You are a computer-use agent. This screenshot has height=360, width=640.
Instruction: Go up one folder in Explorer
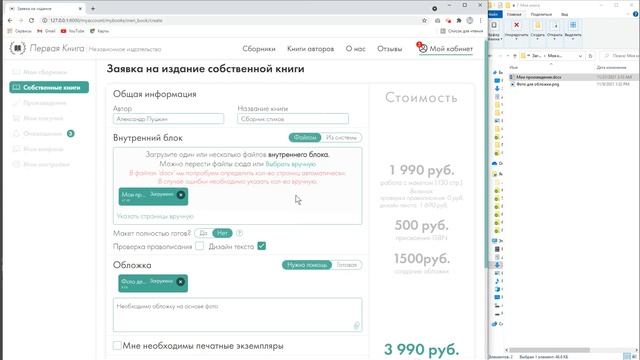pos(515,56)
